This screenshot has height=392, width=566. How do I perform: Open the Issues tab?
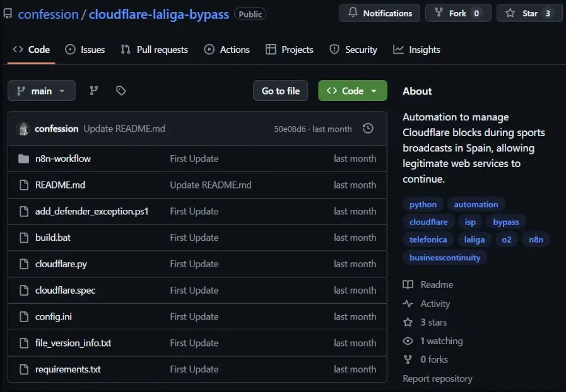(x=85, y=49)
